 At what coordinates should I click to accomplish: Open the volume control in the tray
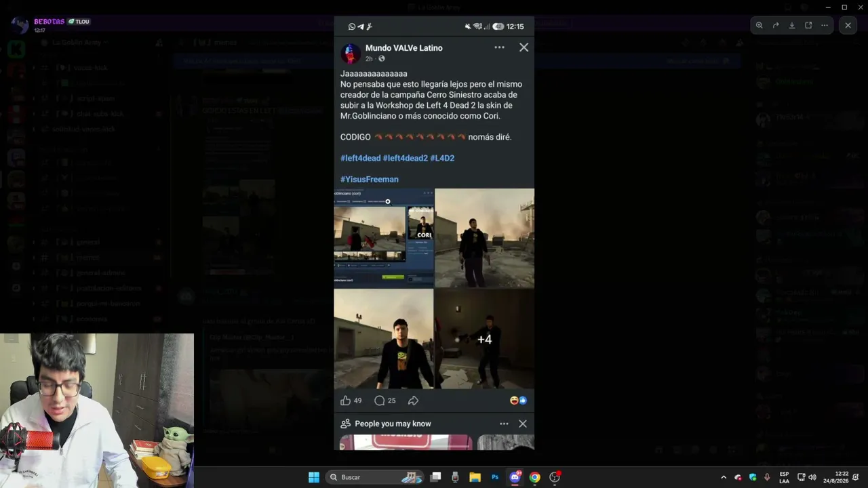[x=812, y=477]
